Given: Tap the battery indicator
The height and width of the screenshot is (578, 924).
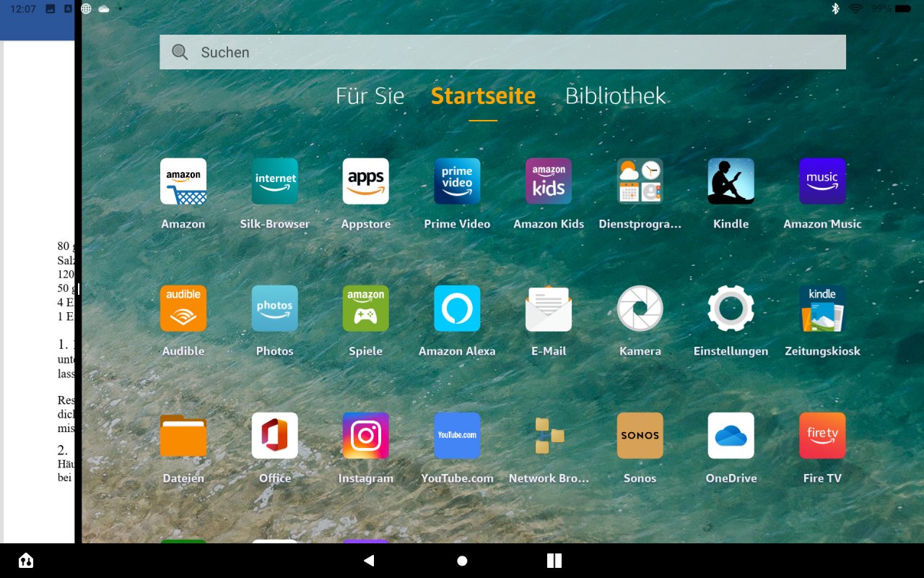Looking at the screenshot, I should 902,9.
